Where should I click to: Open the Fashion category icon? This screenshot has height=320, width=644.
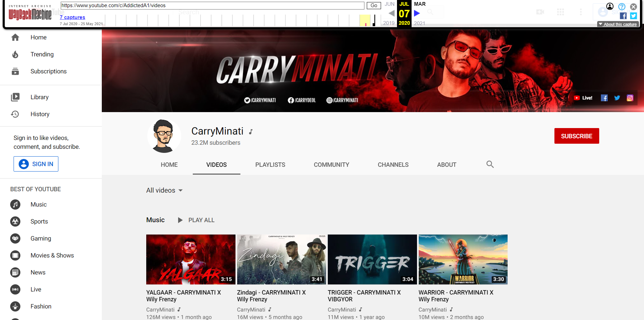tap(15, 306)
